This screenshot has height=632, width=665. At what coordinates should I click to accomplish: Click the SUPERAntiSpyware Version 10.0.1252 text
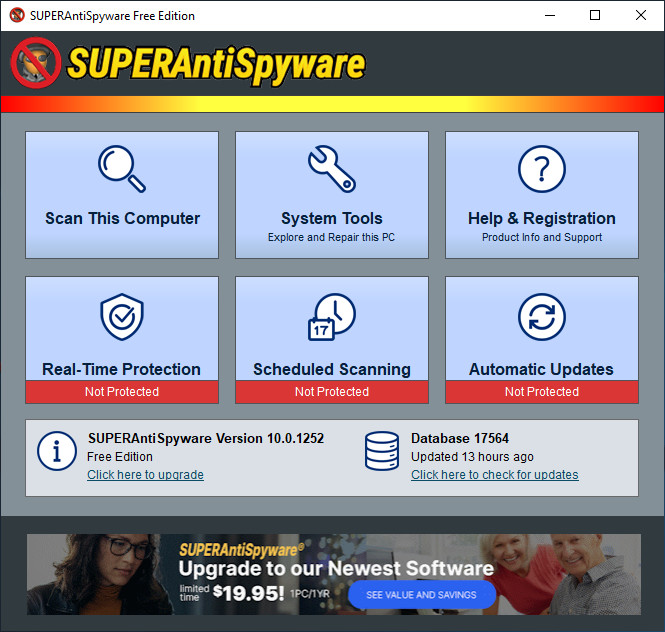[206, 438]
